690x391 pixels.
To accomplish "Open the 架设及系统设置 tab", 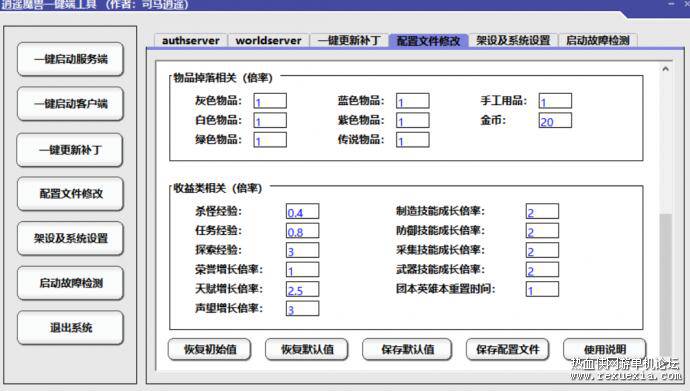I will pyautogui.click(x=513, y=40).
